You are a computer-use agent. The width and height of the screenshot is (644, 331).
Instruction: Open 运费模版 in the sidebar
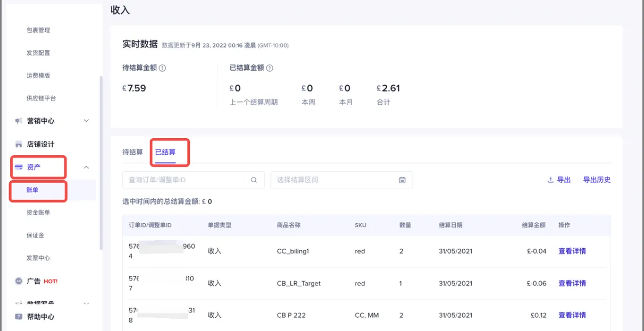tap(38, 75)
